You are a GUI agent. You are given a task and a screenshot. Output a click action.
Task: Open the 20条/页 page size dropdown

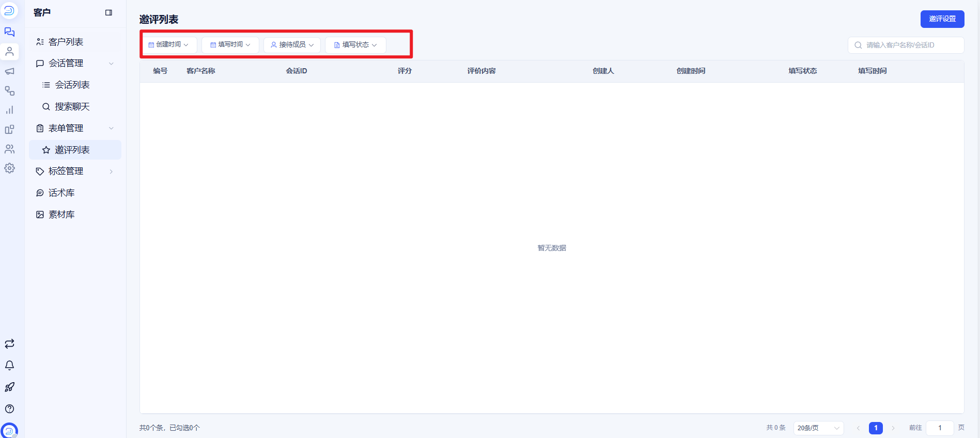click(818, 428)
